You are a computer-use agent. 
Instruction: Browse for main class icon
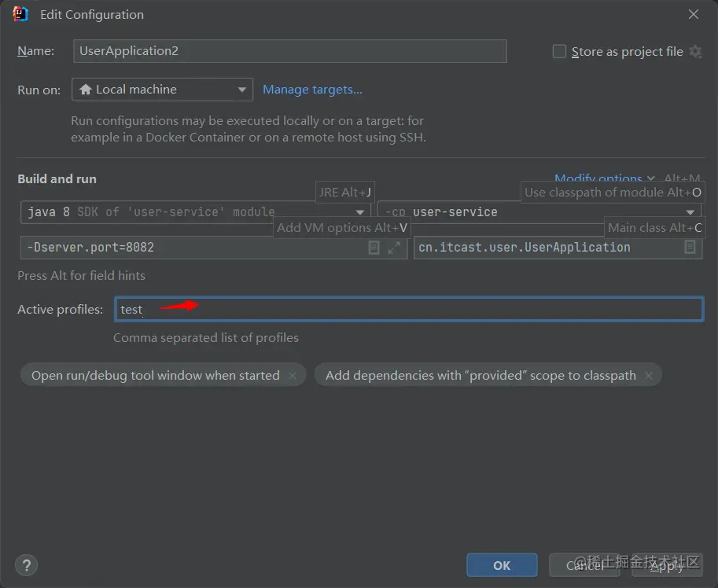[690, 248]
